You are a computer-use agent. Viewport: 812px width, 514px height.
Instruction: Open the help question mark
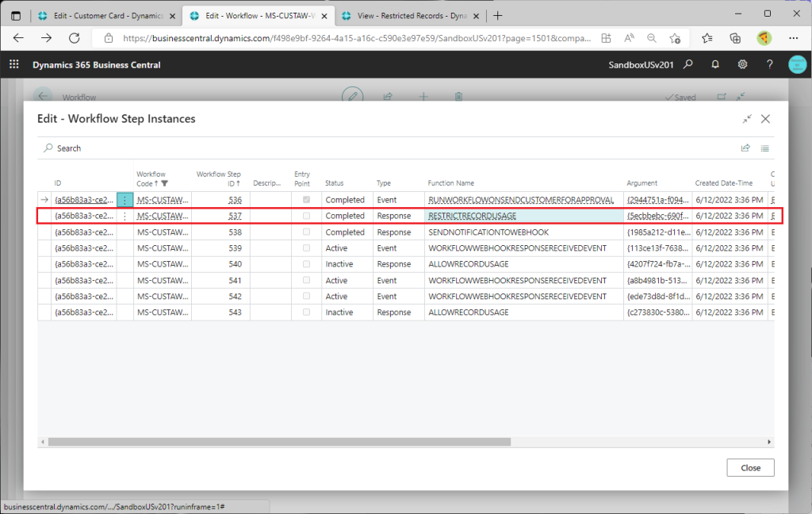click(x=769, y=64)
